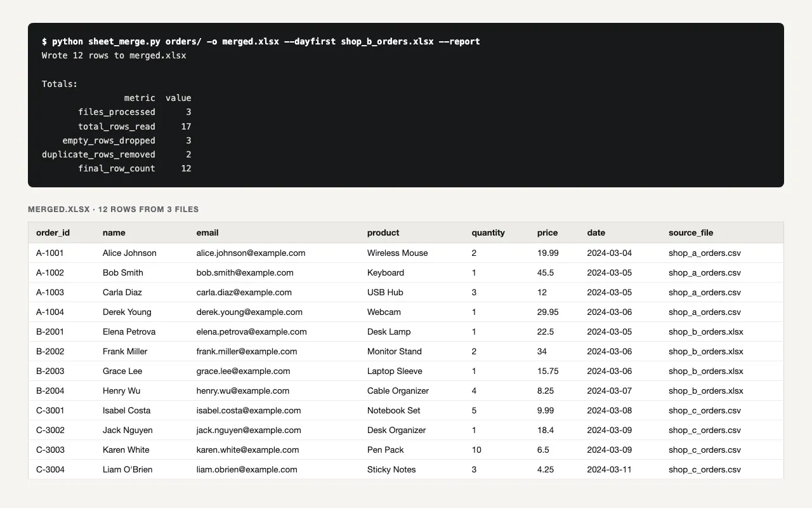Click Derek Young's price 29.95
The image size is (812, 508).
point(548,312)
